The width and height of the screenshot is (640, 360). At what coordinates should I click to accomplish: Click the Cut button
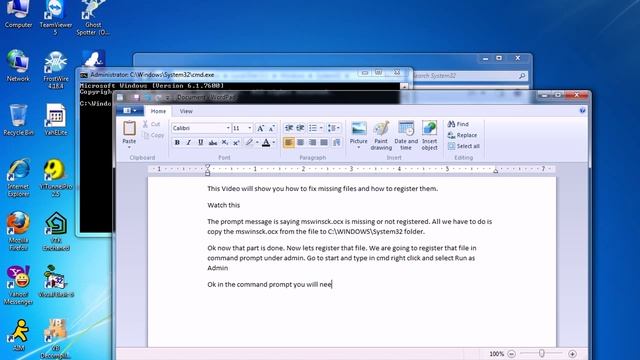click(151, 124)
